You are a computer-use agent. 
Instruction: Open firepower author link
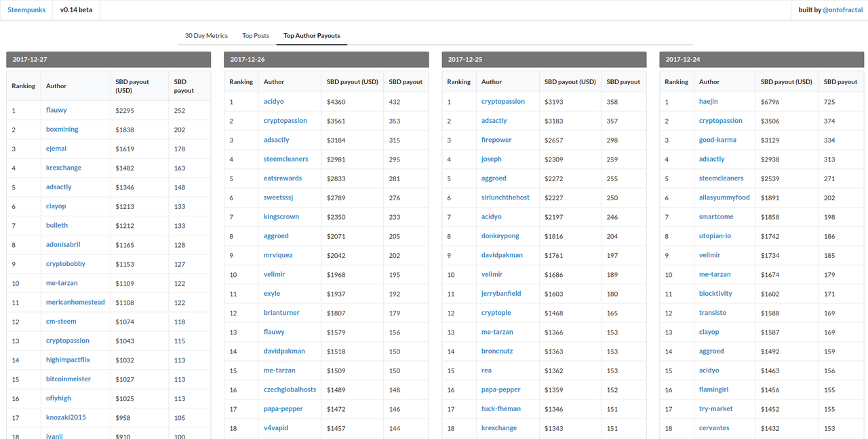click(x=496, y=140)
